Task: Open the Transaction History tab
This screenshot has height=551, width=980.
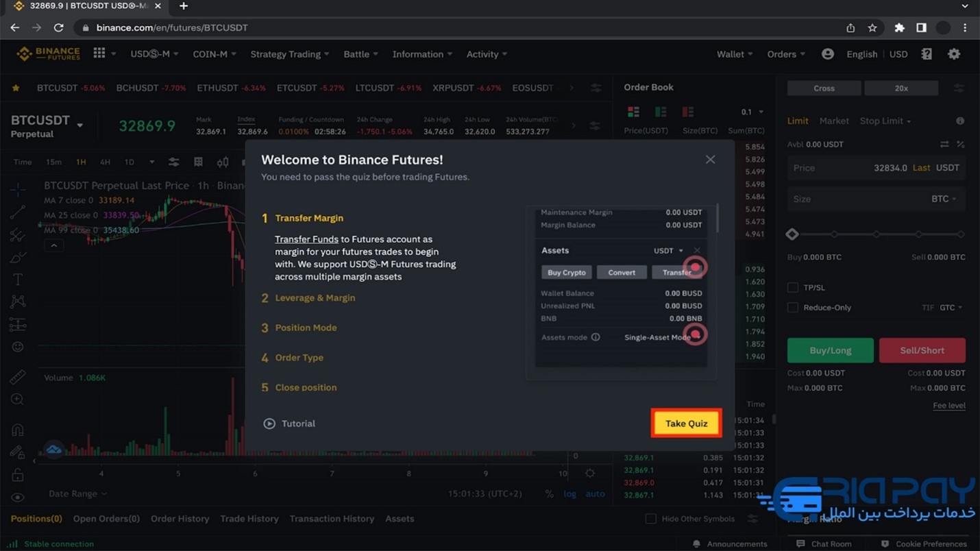Action: tap(332, 519)
